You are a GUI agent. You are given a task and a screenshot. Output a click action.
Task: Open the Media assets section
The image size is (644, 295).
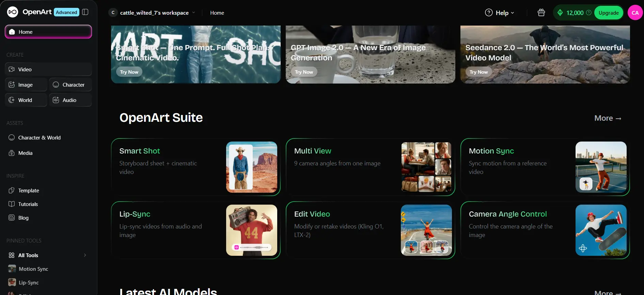pyautogui.click(x=48, y=153)
